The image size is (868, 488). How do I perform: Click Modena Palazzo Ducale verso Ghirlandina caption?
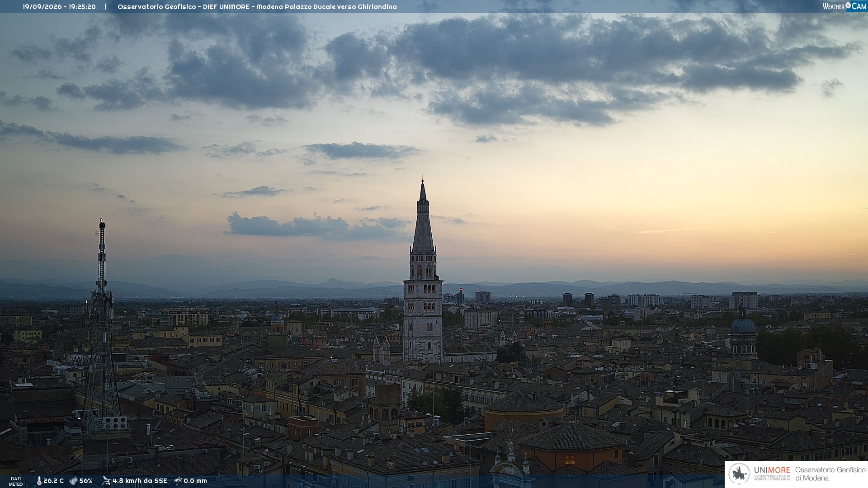(x=327, y=7)
